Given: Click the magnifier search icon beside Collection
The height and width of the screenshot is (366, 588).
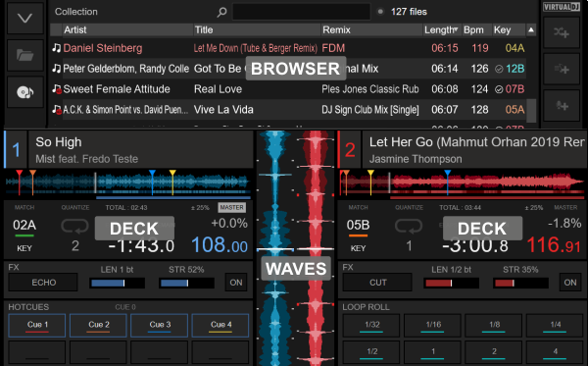Looking at the screenshot, I should (x=222, y=12).
